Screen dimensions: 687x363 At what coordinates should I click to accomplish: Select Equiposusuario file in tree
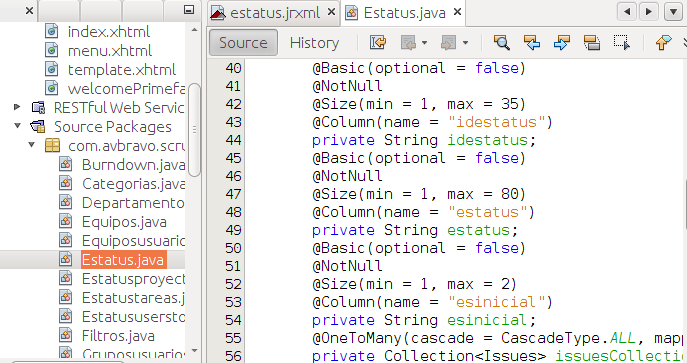pyautogui.click(x=134, y=241)
